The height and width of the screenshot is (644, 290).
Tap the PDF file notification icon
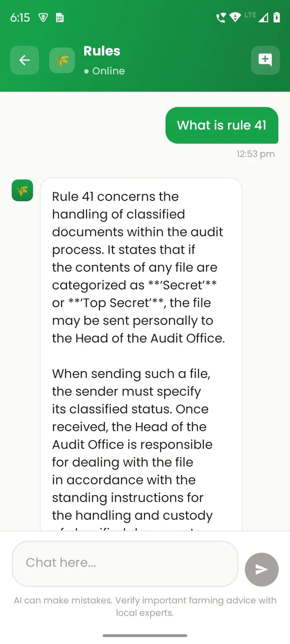[60, 18]
